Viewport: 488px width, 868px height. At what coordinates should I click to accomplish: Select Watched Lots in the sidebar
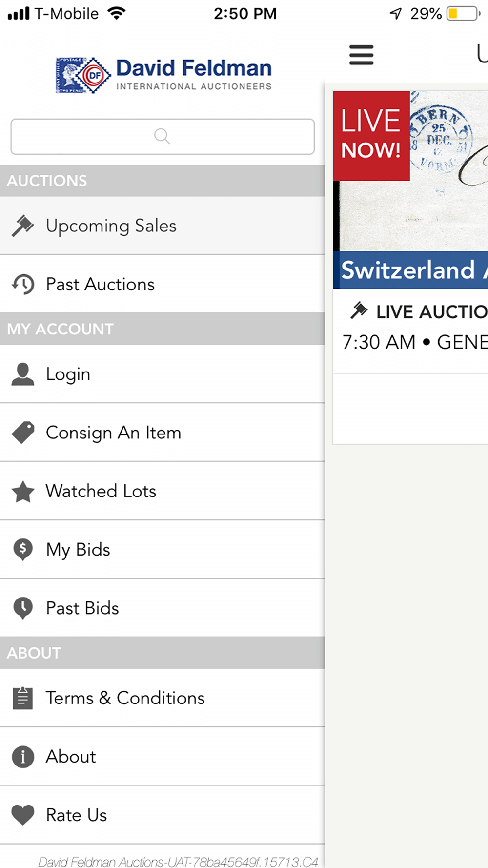pos(163,491)
